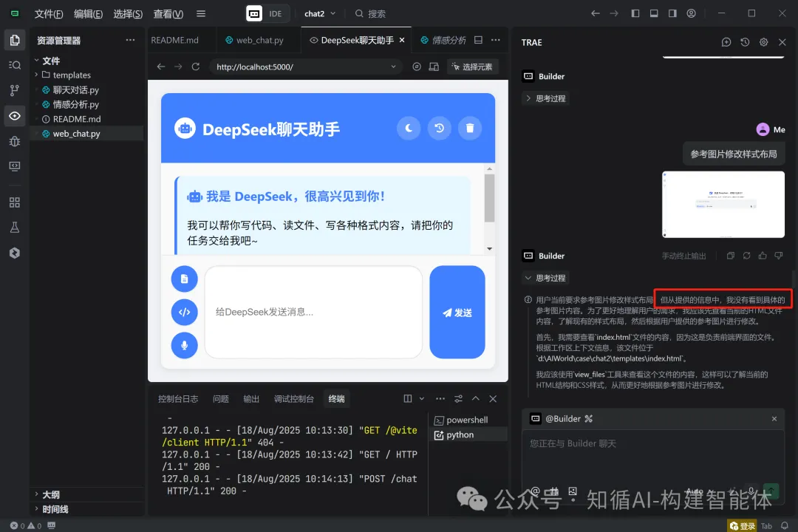Image resolution: width=798 pixels, height=532 pixels.
Task: Open the URL dropdown arrow in address bar
Action: (x=393, y=66)
